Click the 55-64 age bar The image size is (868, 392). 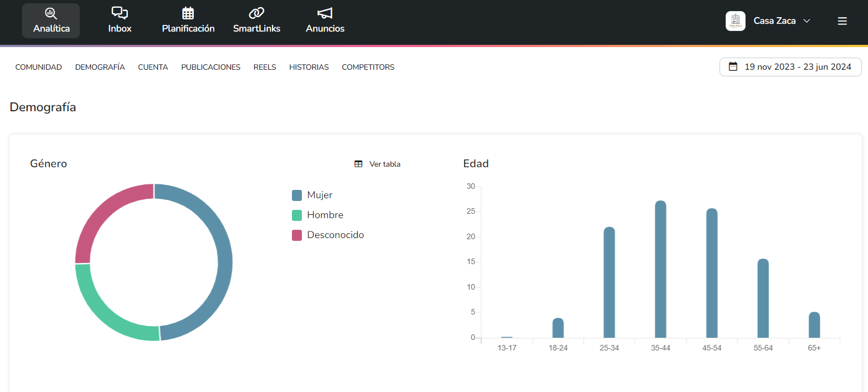pyautogui.click(x=763, y=298)
